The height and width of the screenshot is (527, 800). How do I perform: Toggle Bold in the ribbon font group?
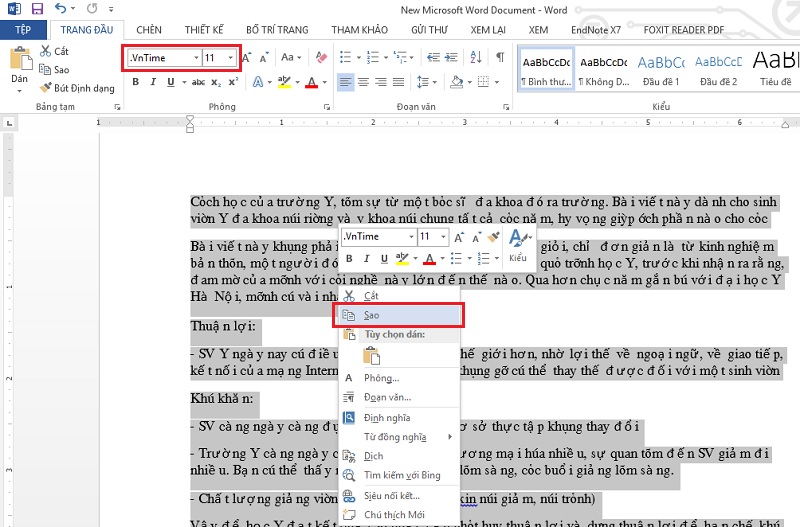click(x=136, y=82)
